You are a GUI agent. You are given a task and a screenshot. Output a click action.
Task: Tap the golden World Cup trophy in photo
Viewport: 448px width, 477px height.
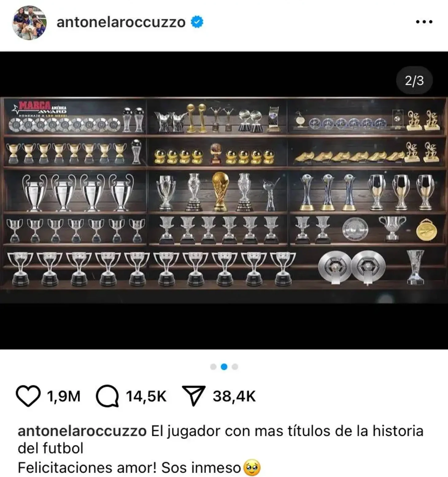[220, 191]
